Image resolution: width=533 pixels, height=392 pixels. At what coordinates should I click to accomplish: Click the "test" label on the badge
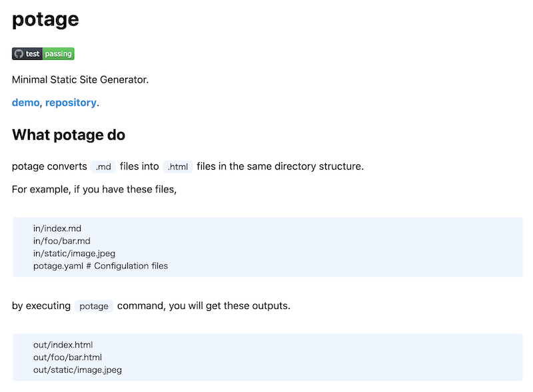(x=33, y=54)
